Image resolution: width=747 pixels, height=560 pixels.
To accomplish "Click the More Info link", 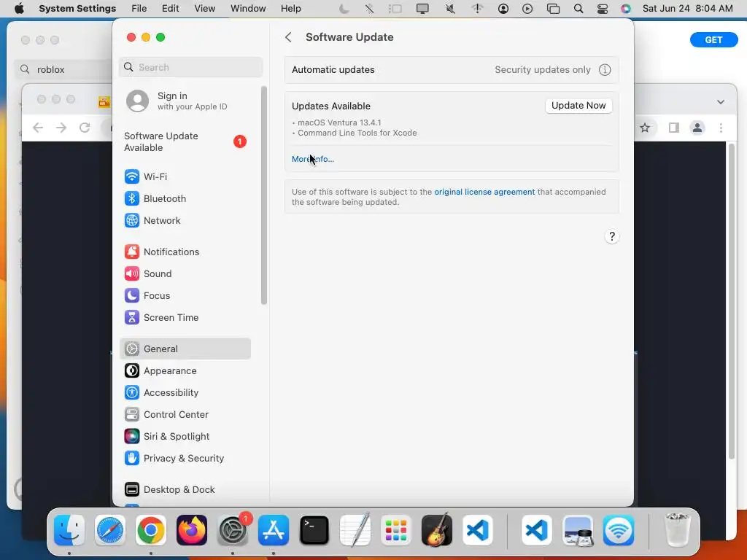I will [312, 159].
